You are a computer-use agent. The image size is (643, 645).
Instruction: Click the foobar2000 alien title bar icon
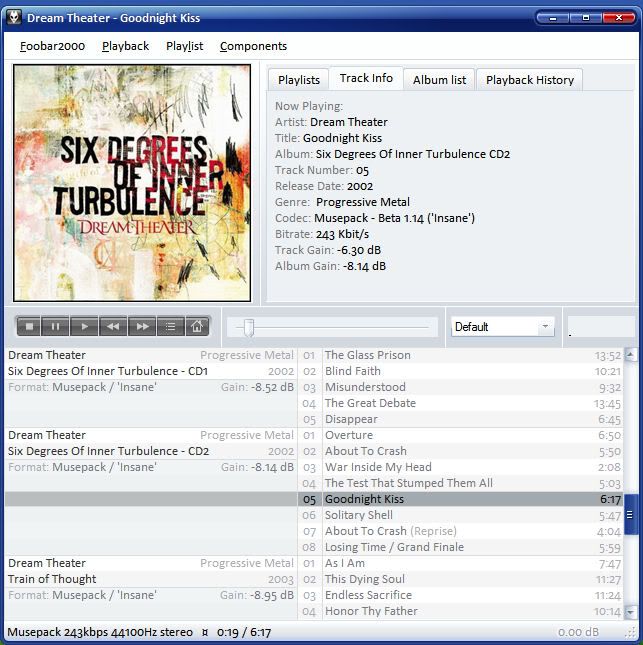[14, 18]
